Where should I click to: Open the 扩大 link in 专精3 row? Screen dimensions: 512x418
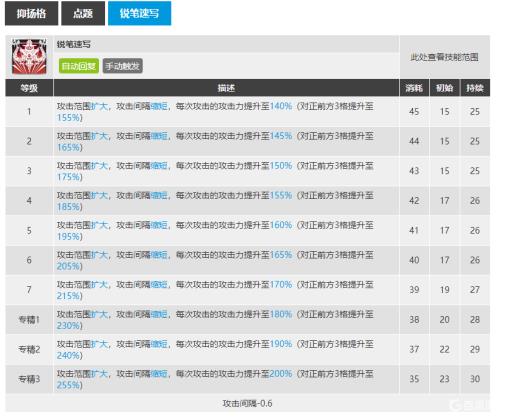[99, 374]
